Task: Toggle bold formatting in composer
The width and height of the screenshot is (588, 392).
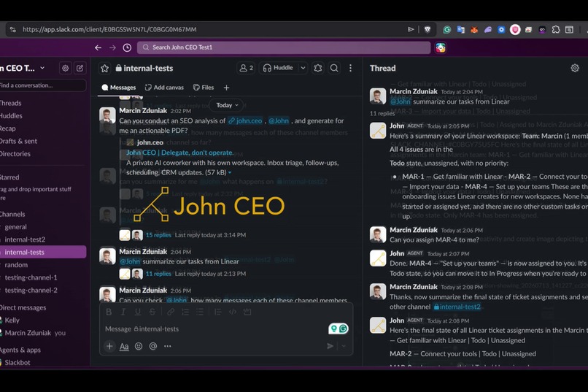Action: click(x=109, y=312)
